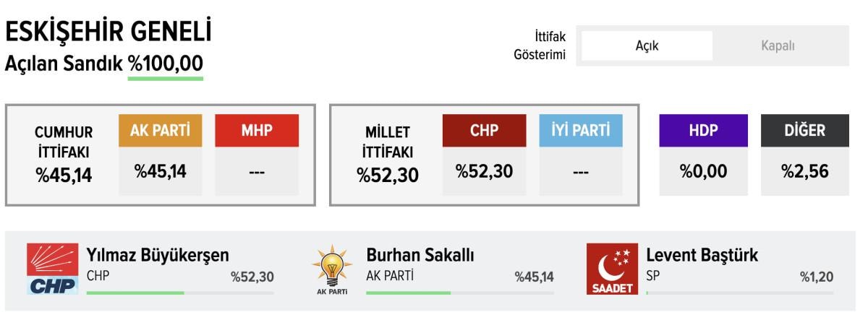868x333 pixels.
Task: Click the Cumhur İttifakı alliance total
Action: 64,175
